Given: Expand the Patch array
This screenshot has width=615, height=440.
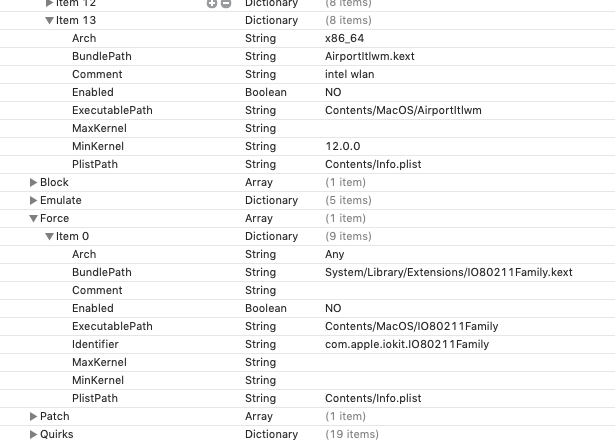Looking at the screenshot, I should tap(34, 416).
